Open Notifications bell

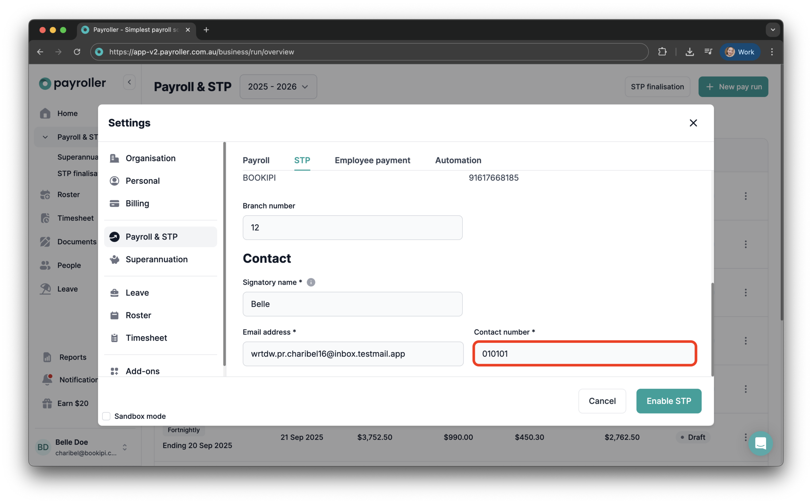pos(47,379)
